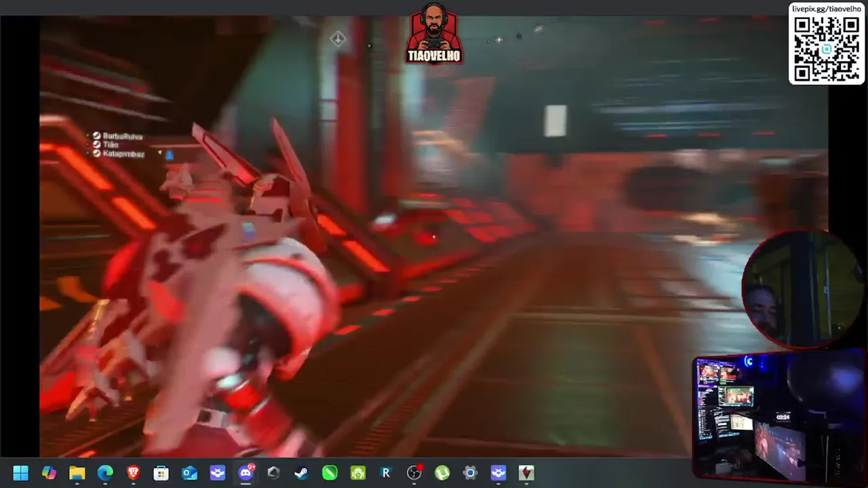This screenshot has width=868, height=488.
Task: Open Outlook mail app
Action: [x=189, y=473]
